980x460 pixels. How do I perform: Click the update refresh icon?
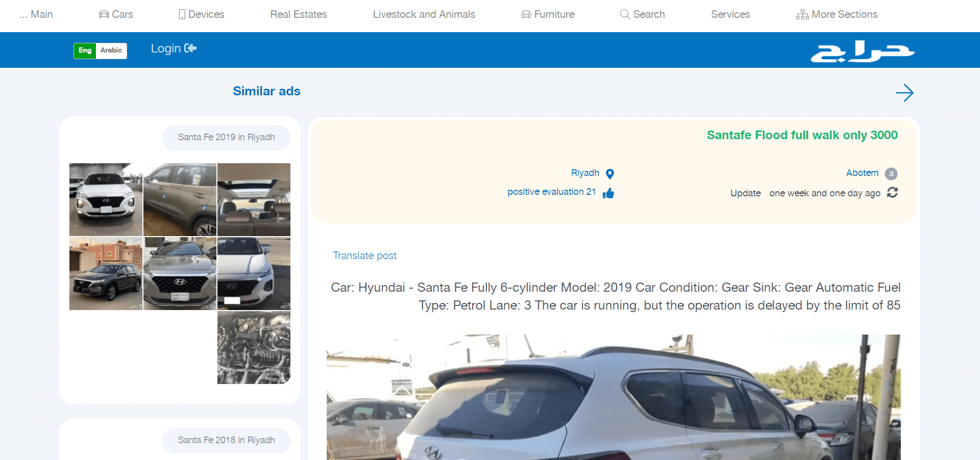892,192
